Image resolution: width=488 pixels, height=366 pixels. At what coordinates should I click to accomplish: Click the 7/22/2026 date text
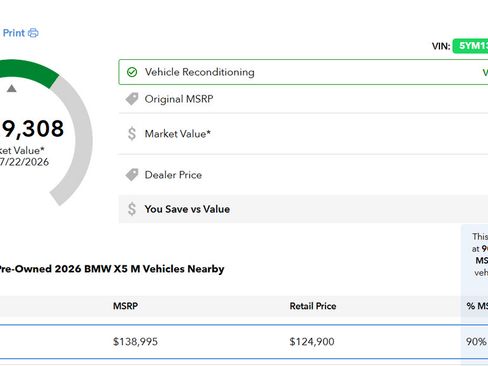[24, 162]
